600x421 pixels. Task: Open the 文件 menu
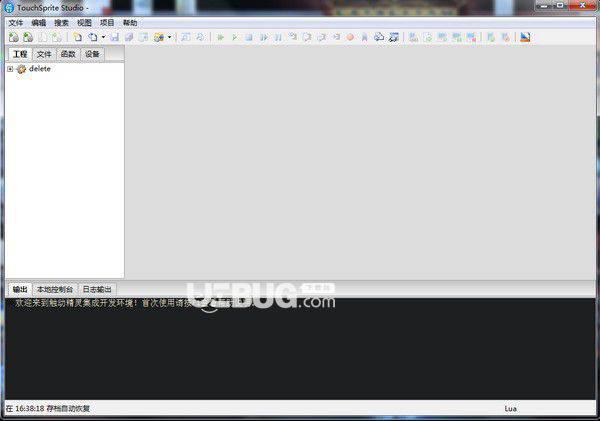[x=16, y=23]
